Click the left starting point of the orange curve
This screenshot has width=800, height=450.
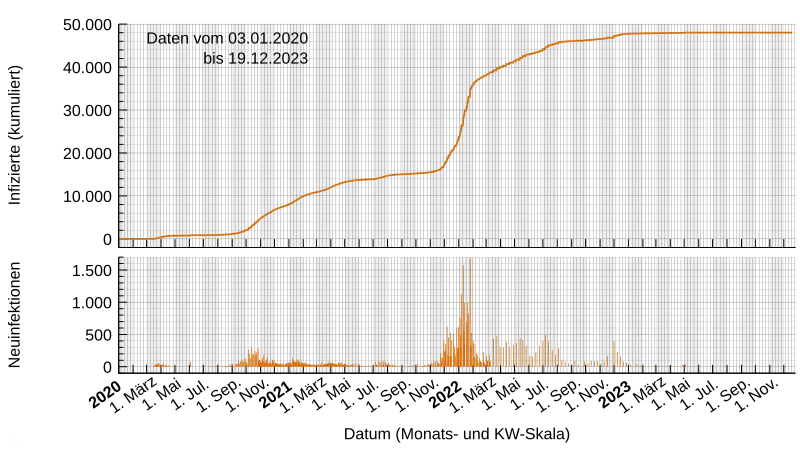(122, 239)
